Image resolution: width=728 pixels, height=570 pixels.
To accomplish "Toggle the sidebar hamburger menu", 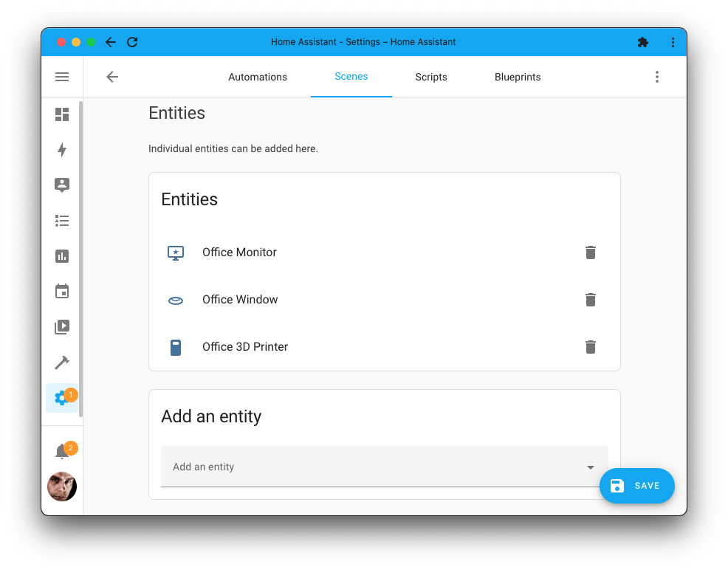I will (x=62, y=77).
